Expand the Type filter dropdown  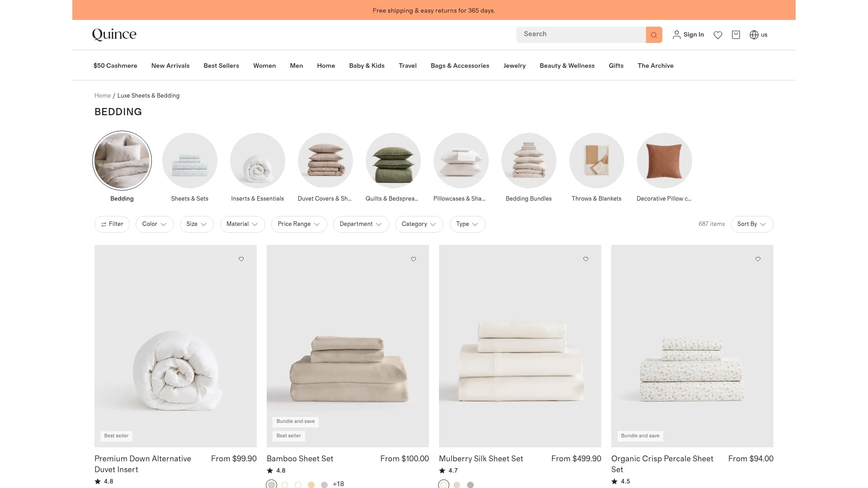click(467, 224)
